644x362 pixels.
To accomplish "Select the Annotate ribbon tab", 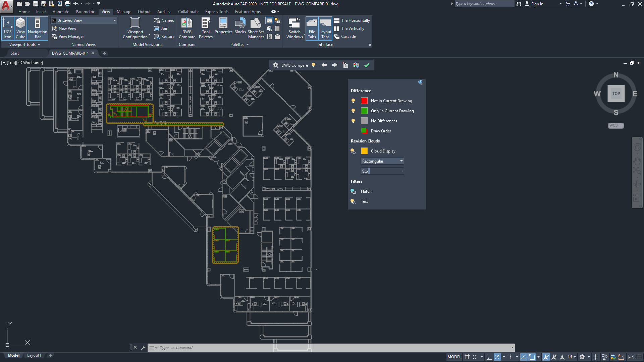I will 60,12.
